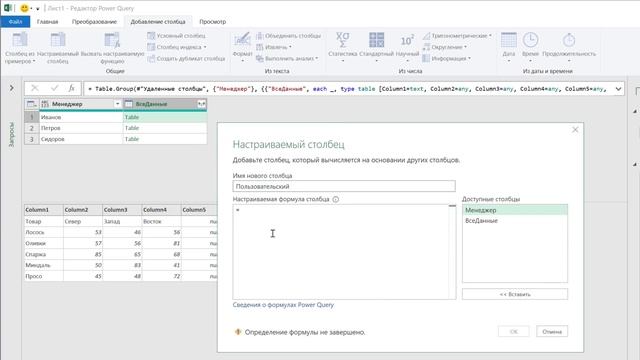
Task: Click the OK button
Action: tap(513, 331)
